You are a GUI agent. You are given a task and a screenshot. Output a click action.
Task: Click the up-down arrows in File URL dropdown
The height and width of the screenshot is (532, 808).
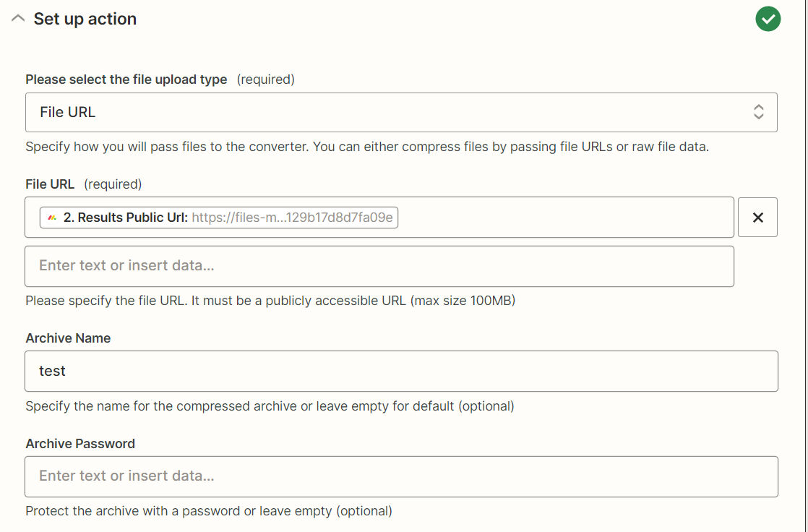pyautogui.click(x=759, y=112)
